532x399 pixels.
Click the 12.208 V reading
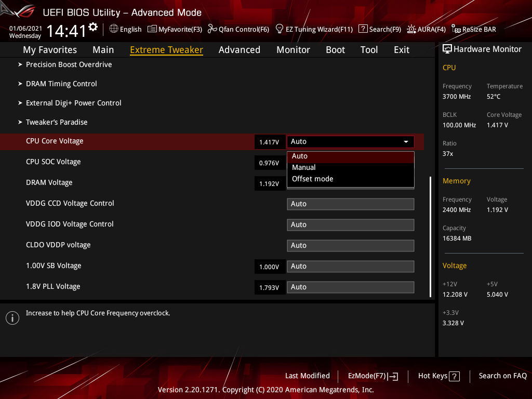(x=455, y=295)
